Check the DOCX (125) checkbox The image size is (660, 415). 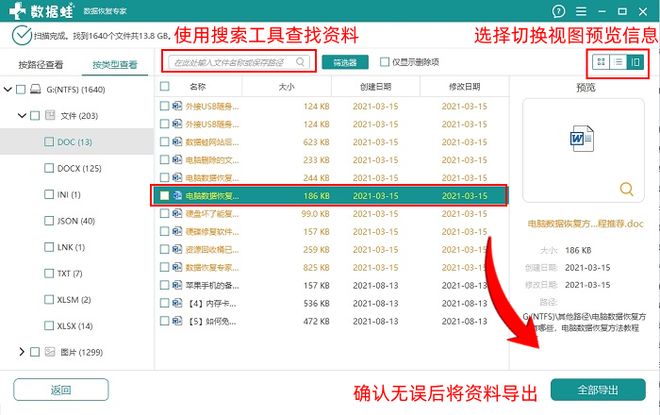click(49, 168)
